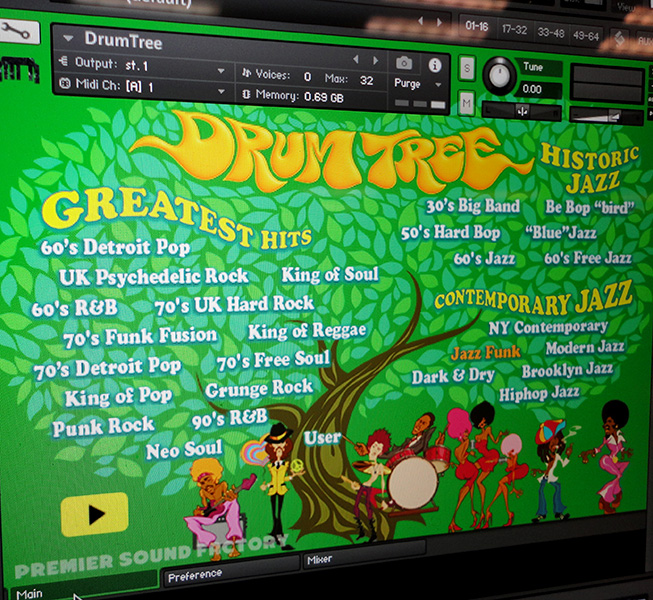
Task: Click the left arrow in the top rack bar
Action: click(x=421, y=20)
